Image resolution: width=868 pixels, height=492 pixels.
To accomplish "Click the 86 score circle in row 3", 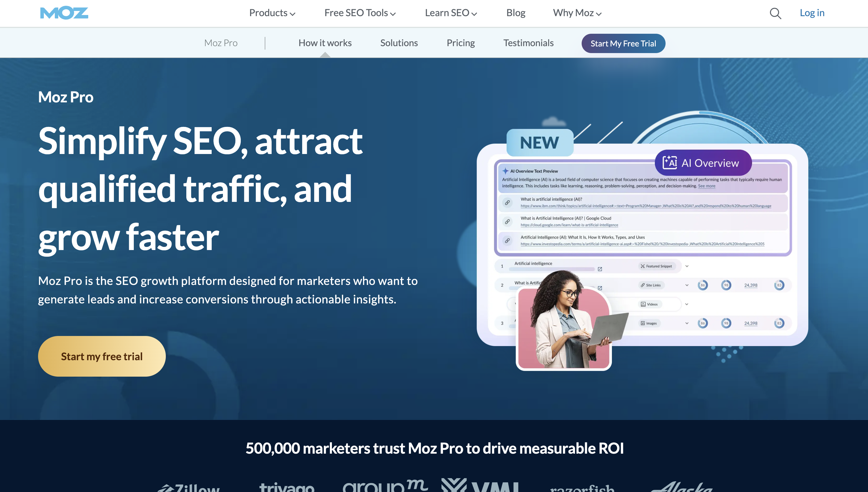I will [x=703, y=323].
